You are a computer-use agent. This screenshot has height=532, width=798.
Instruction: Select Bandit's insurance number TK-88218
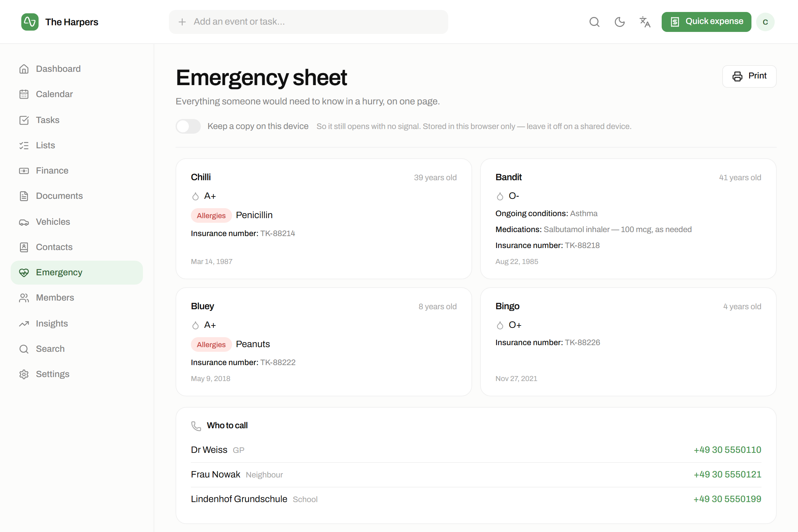(x=582, y=246)
